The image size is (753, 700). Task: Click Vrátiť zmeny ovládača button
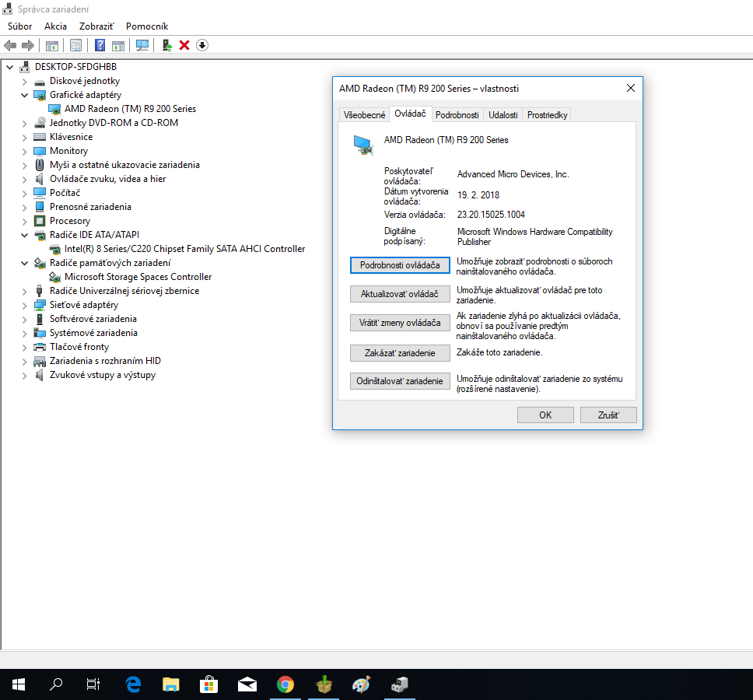click(x=400, y=323)
